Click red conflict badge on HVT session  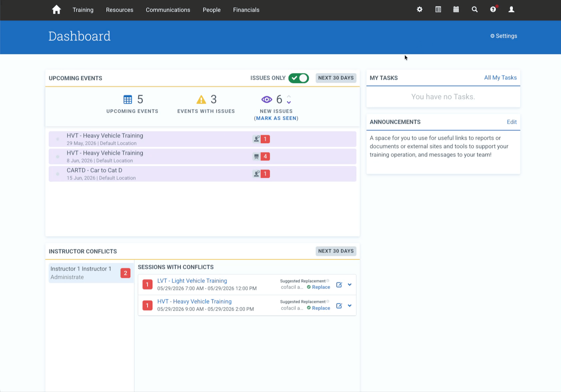pos(147,306)
